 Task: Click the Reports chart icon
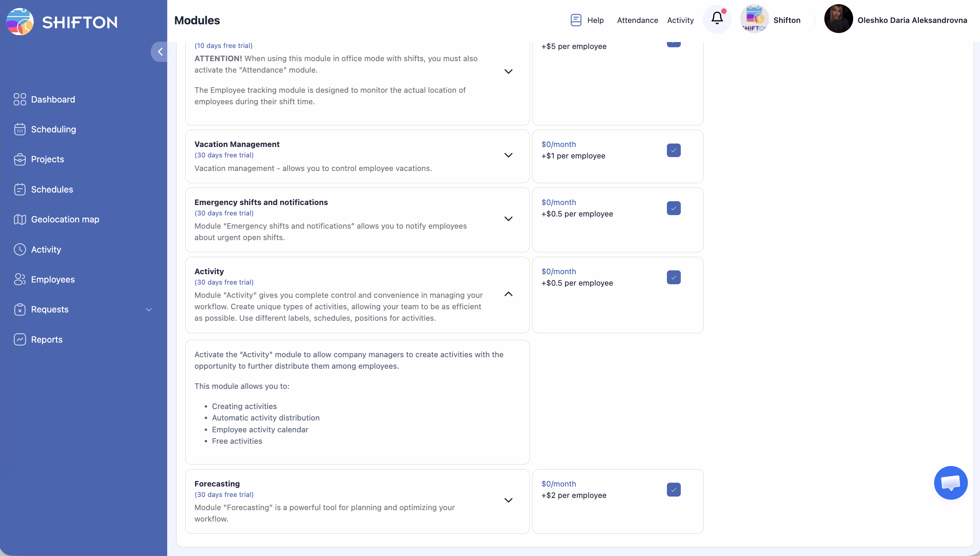tap(20, 340)
